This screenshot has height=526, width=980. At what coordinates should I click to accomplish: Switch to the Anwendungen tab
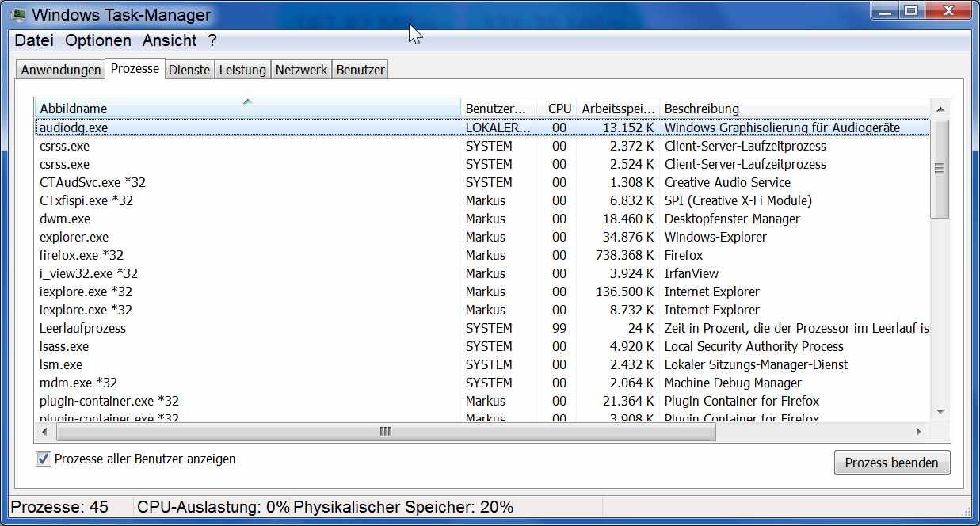[61, 70]
